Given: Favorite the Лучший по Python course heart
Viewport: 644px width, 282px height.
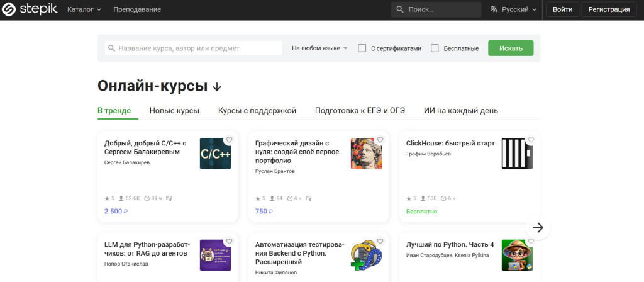Looking at the screenshot, I should [x=531, y=241].
